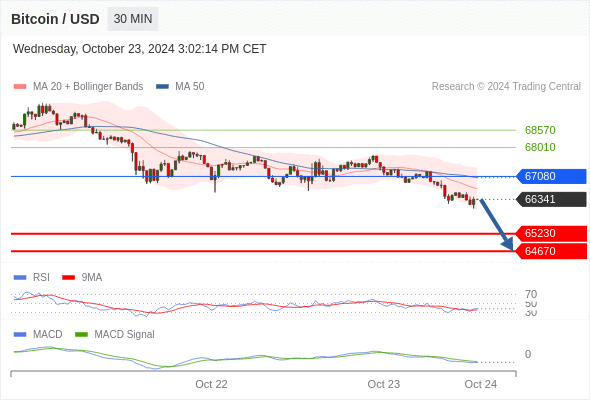Click the Oct 23 date axis label
Viewport: 590px width, 400px height.
tap(383, 384)
